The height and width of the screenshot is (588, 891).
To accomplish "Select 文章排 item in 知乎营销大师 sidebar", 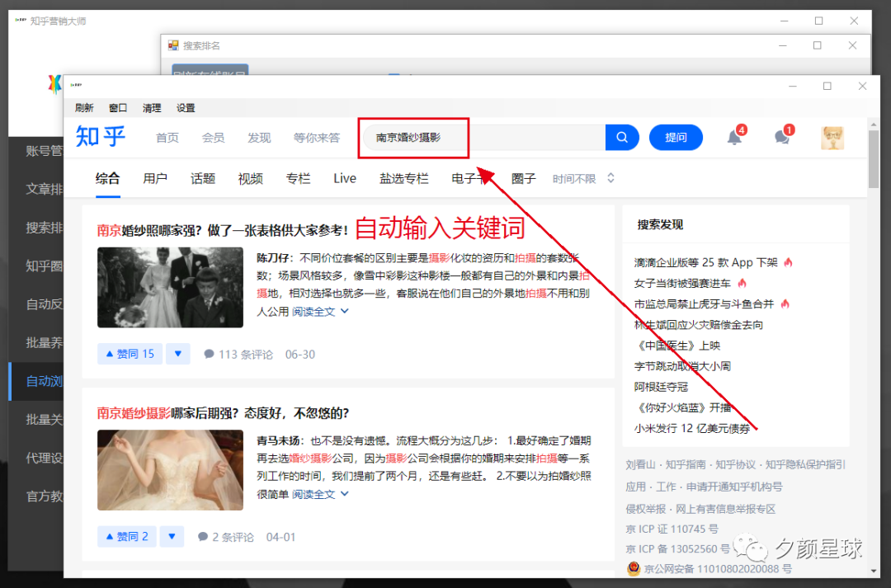I will pos(36,189).
